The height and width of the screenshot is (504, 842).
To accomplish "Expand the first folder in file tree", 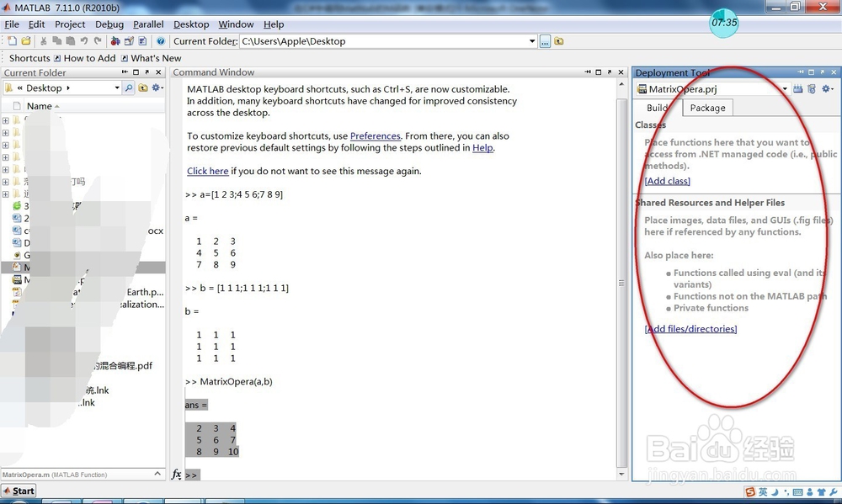I will point(5,120).
